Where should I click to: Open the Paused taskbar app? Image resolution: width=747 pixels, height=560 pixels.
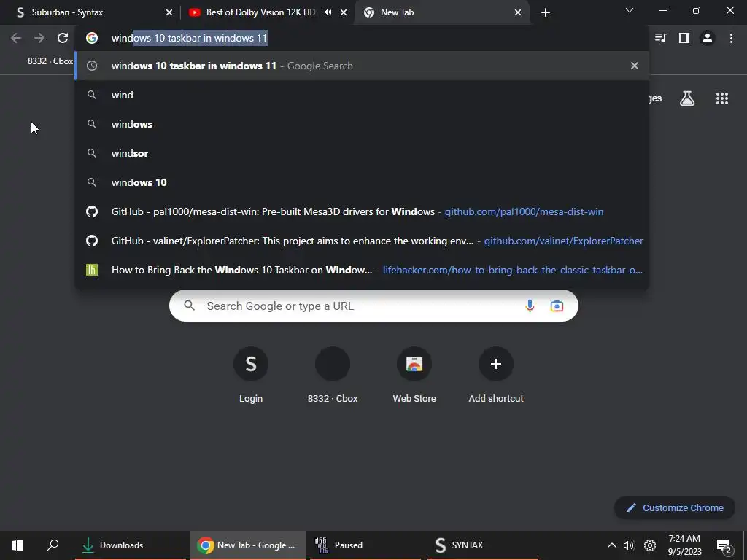[x=365, y=545]
